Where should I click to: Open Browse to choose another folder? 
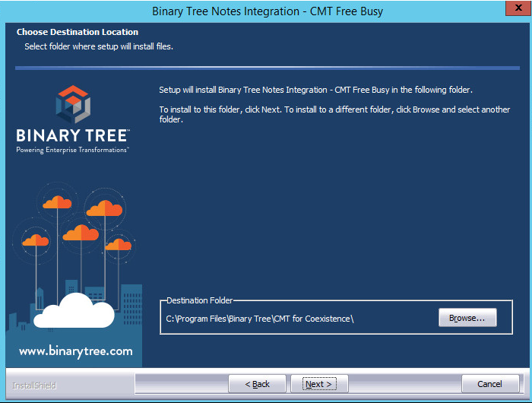click(x=467, y=318)
